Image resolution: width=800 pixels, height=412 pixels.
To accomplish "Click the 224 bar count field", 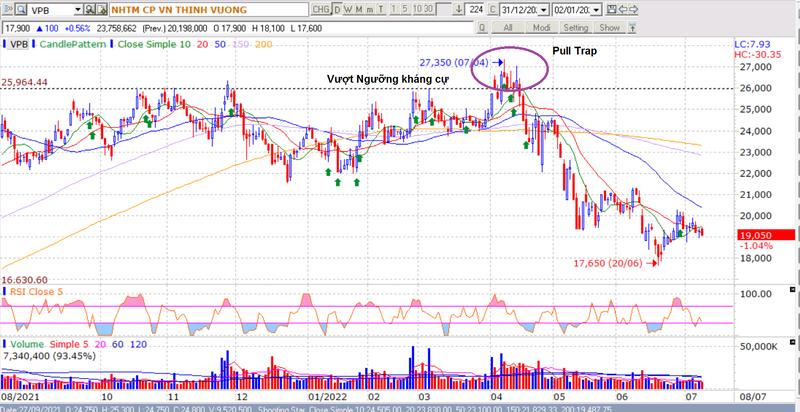I will click(x=476, y=9).
